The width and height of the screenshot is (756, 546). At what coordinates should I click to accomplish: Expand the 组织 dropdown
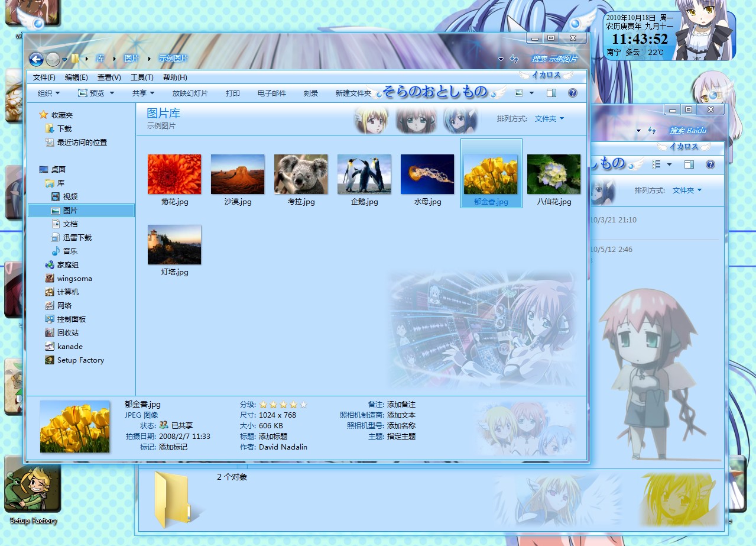pos(47,93)
